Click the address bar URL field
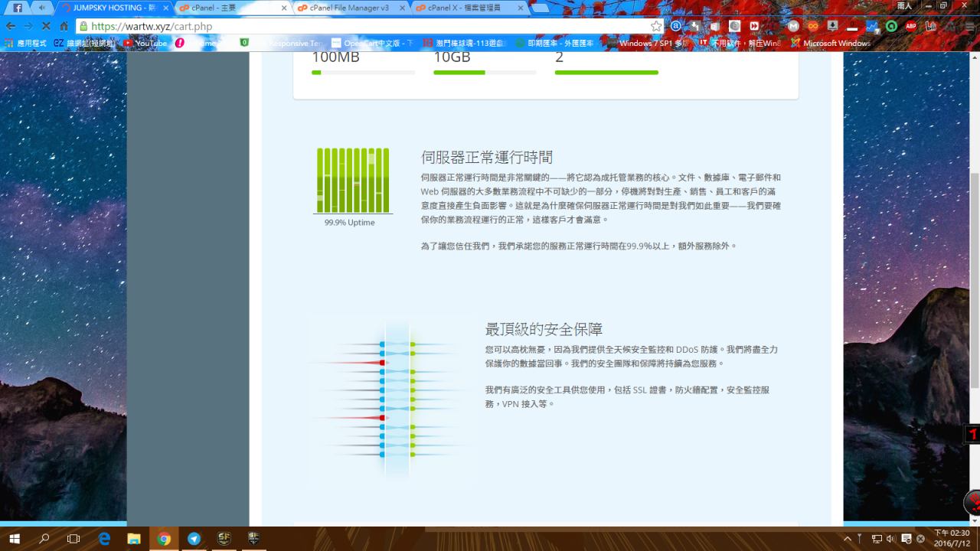Image resolution: width=980 pixels, height=551 pixels. [367, 26]
